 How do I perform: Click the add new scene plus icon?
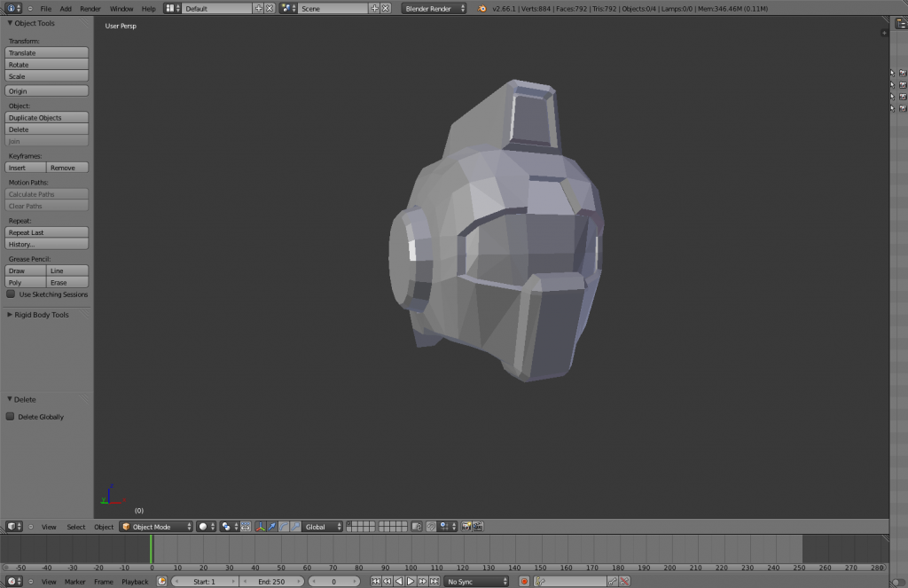(x=374, y=8)
